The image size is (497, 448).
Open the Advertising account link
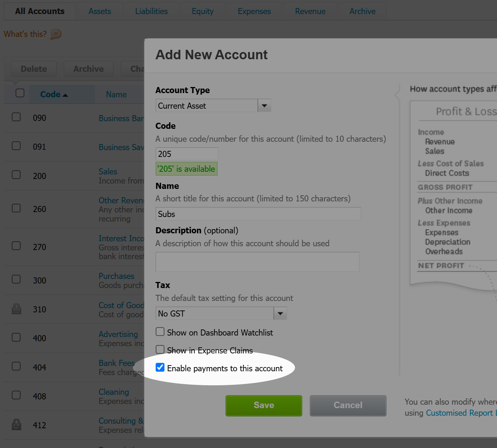point(118,334)
